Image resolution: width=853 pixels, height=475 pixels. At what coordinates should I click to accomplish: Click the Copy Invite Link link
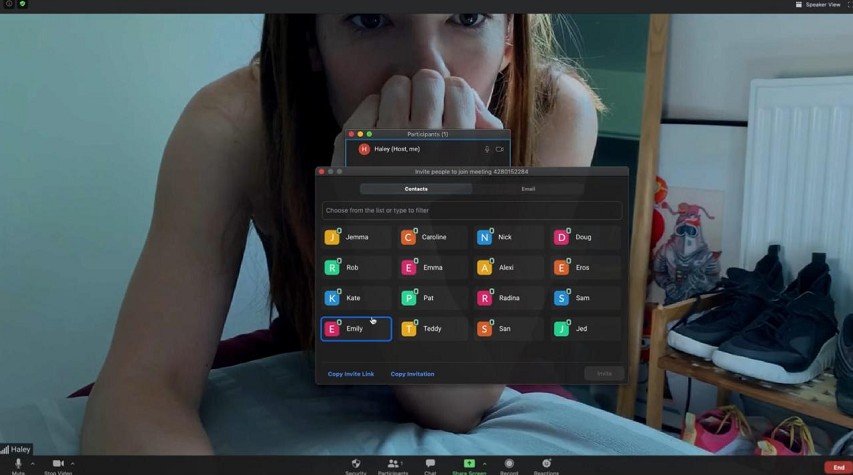click(351, 374)
